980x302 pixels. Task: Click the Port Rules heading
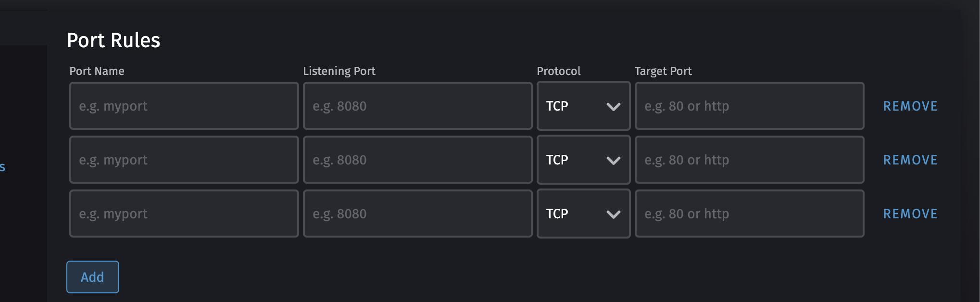coord(113,40)
